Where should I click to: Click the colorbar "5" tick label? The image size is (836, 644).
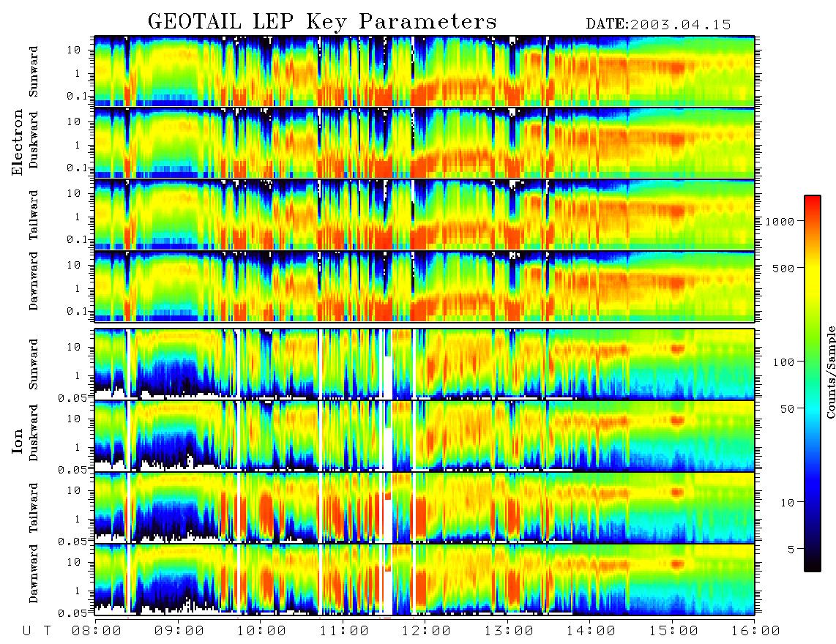[791, 549]
